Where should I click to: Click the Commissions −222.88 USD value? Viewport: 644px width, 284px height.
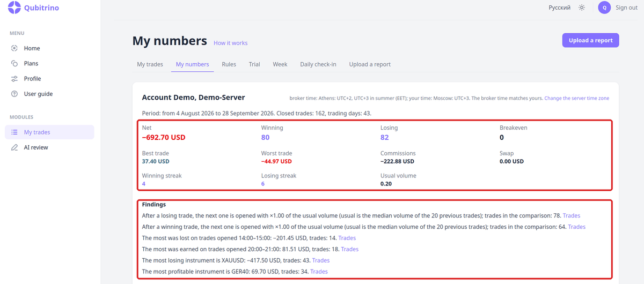pyautogui.click(x=397, y=161)
